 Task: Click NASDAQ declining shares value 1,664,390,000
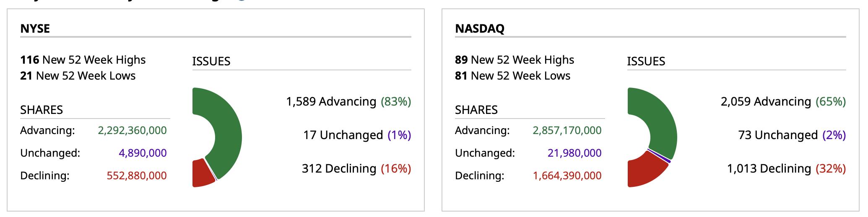[x=567, y=176]
